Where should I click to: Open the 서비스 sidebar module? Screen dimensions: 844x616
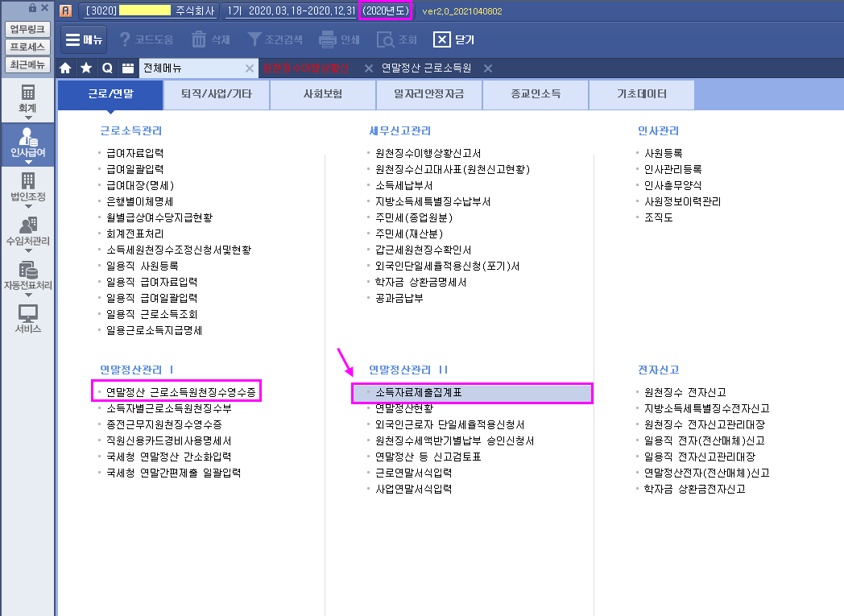point(27,319)
